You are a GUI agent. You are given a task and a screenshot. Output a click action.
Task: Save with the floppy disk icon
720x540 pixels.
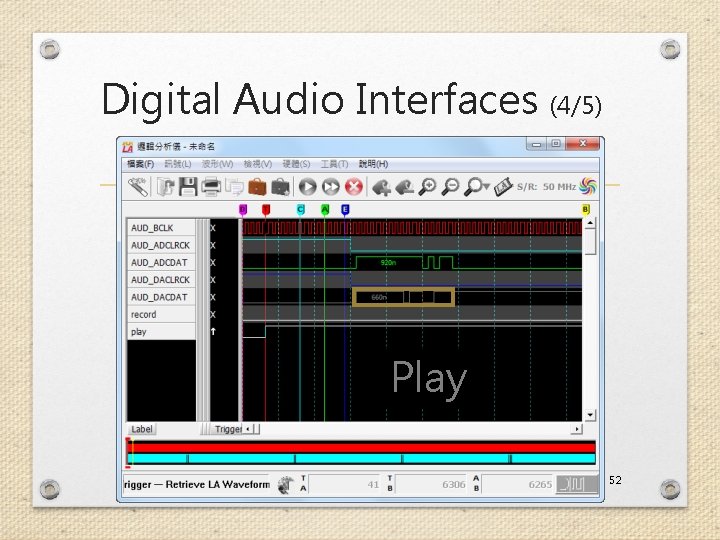[188, 187]
